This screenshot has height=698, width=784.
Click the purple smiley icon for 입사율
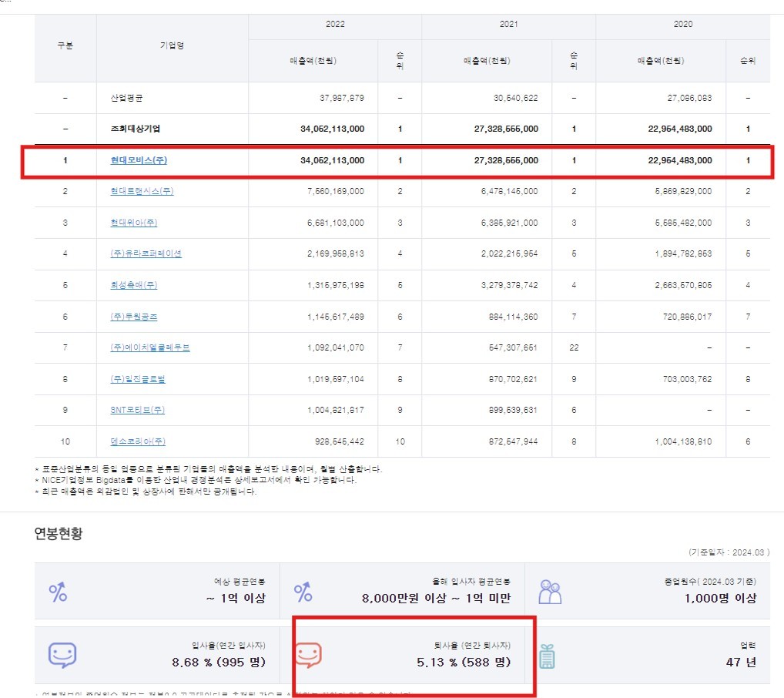pyautogui.click(x=62, y=655)
